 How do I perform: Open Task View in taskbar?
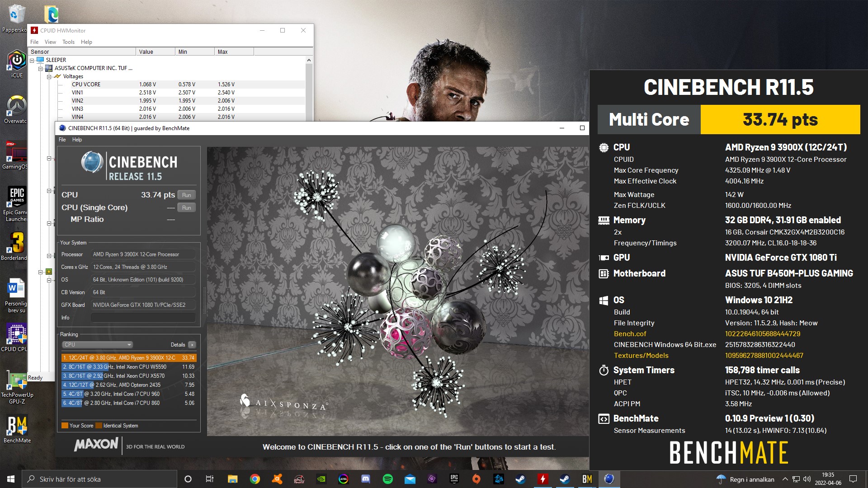(x=210, y=479)
